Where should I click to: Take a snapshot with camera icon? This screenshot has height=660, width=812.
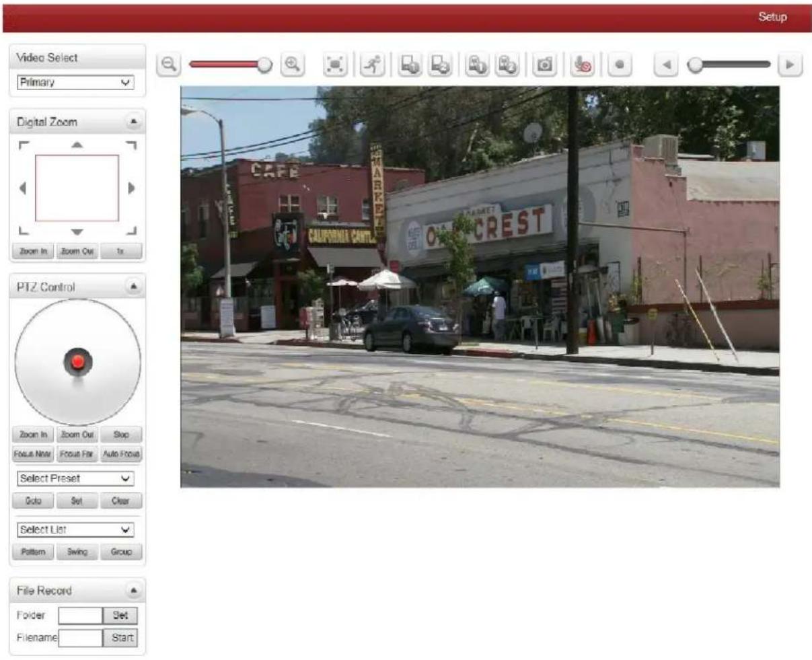(544, 65)
